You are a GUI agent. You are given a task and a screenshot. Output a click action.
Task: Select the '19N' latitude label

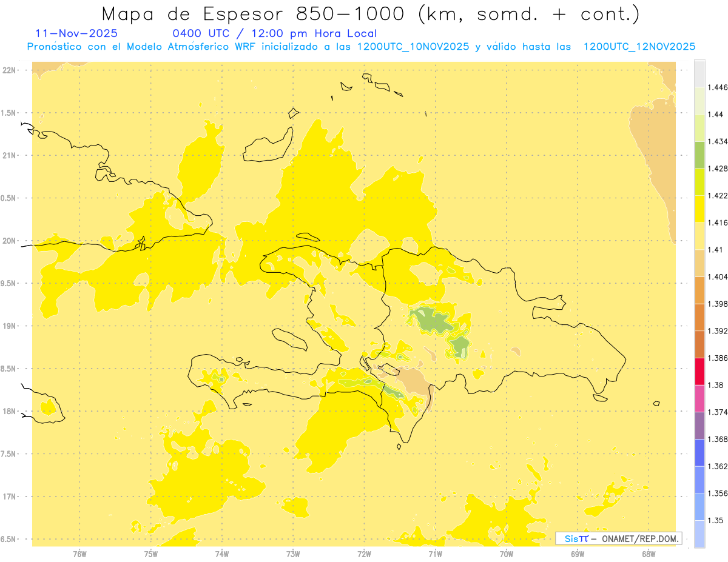click(10, 326)
